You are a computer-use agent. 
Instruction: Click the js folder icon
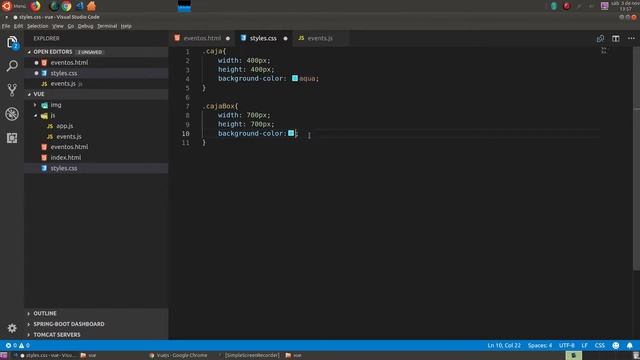[x=44, y=116]
